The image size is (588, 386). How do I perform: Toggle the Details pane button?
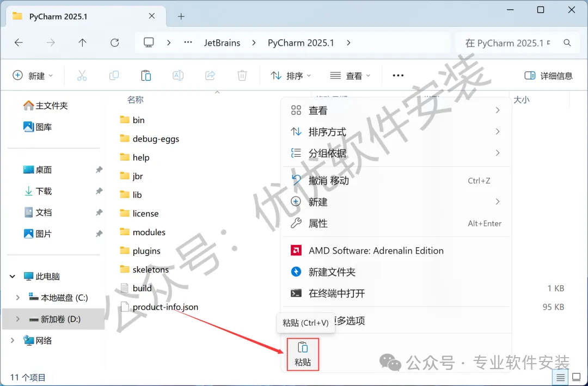click(548, 76)
